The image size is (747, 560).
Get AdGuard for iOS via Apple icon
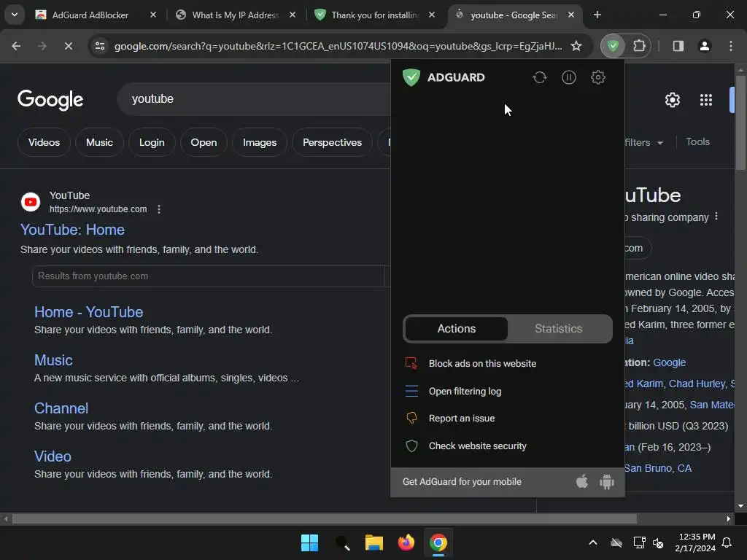[581, 481]
